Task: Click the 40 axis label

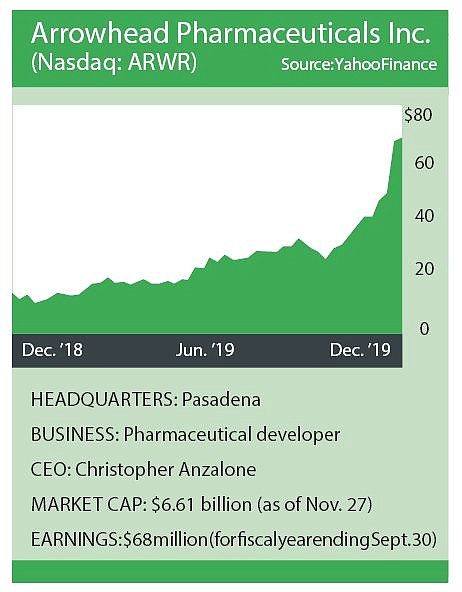Action: [x=424, y=216]
